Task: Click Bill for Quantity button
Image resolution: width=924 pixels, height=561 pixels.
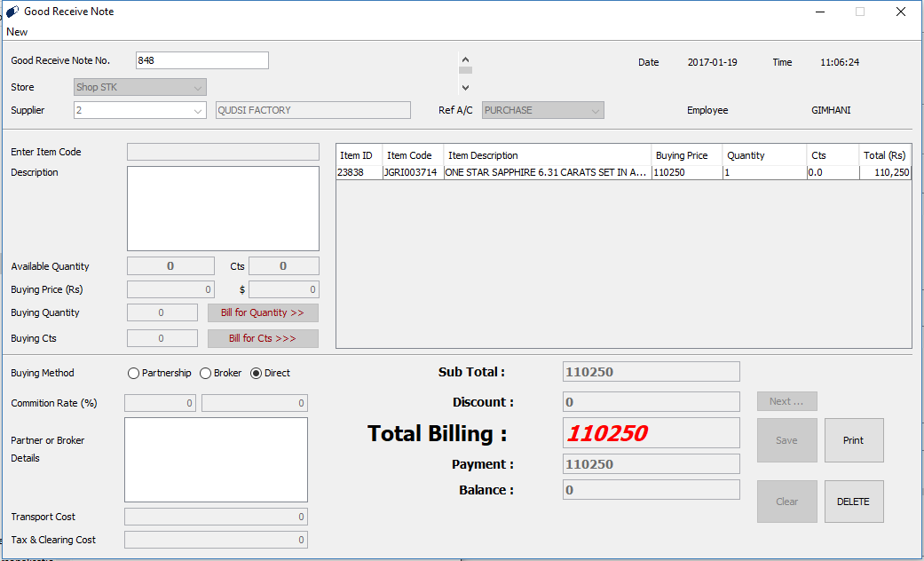Action: pos(263,312)
